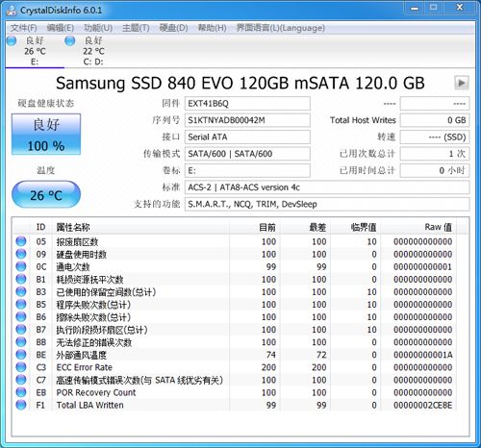Click the status icon for row EB
Image resolution: width=481 pixels, height=448 pixels.
[x=21, y=392]
